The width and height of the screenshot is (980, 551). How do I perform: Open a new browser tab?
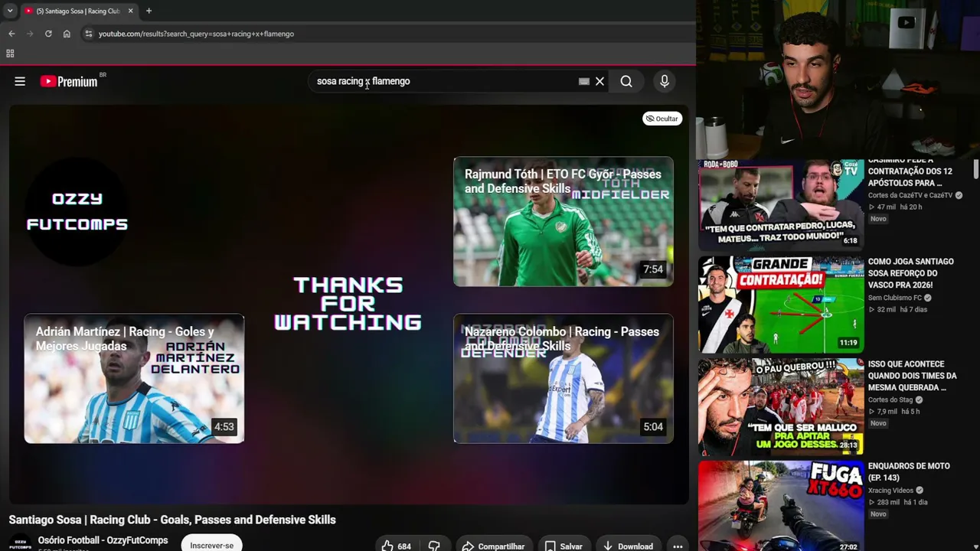(149, 11)
